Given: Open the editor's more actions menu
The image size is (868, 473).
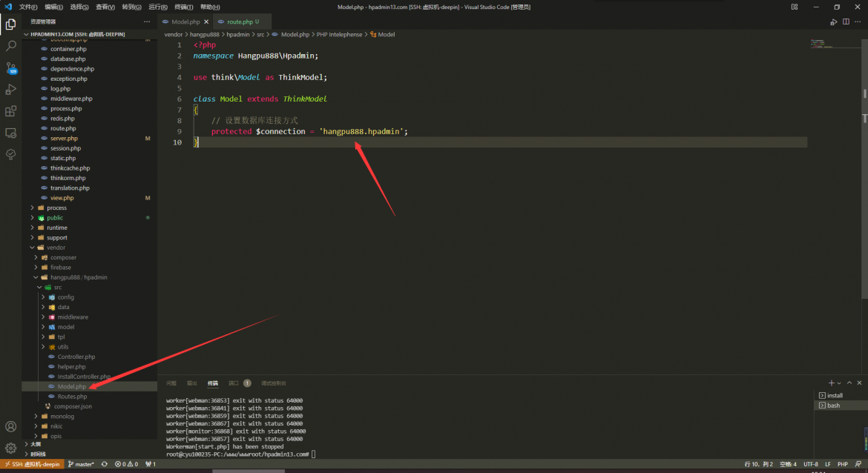Looking at the screenshot, I should click(858, 21).
